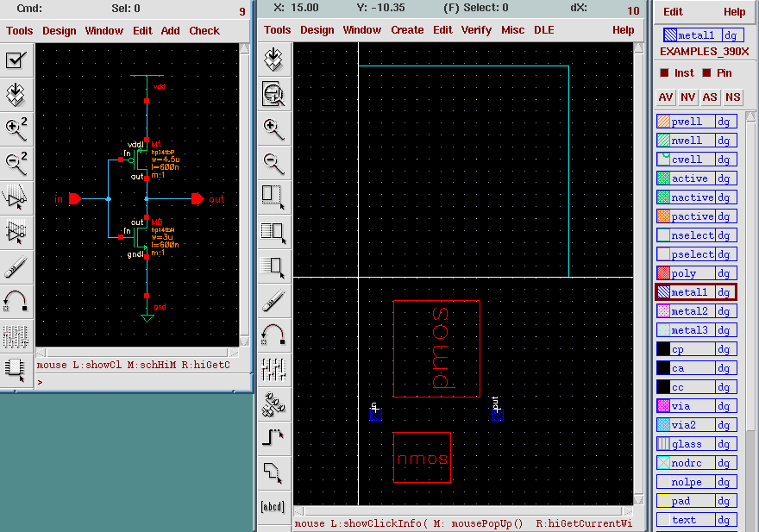Open Create menu in layout window
Viewport: 759px width, 532px height.
[x=407, y=30]
